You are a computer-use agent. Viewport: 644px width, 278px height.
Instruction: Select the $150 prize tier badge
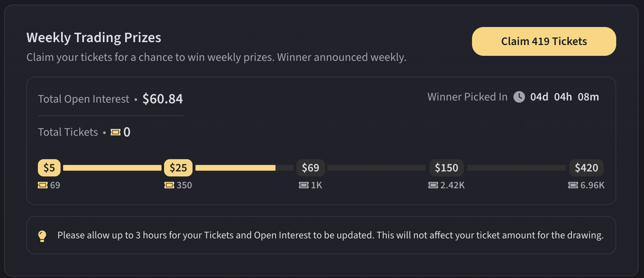coord(446,168)
